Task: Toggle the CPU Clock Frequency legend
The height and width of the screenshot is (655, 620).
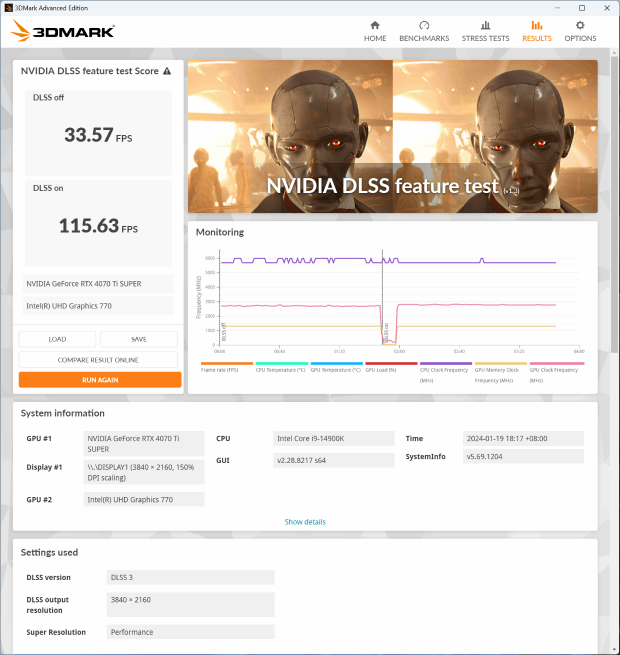Action: coord(445,373)
